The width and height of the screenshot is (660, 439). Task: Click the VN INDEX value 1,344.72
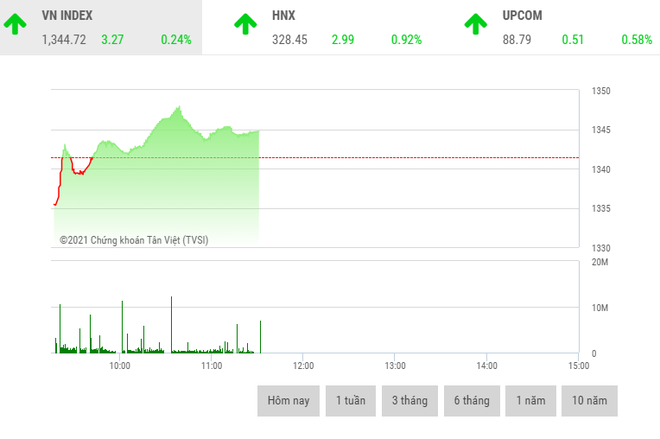pyautogui.click(x=64, y=40)
